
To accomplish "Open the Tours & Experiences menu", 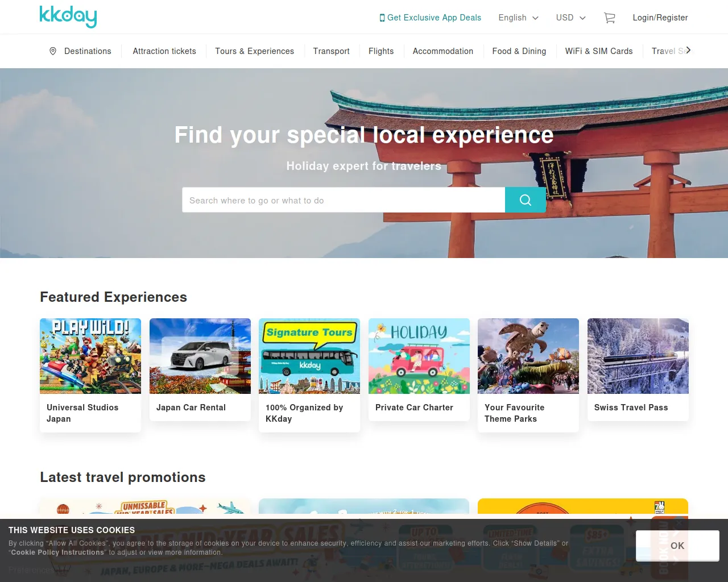I will tap(254, 51).
